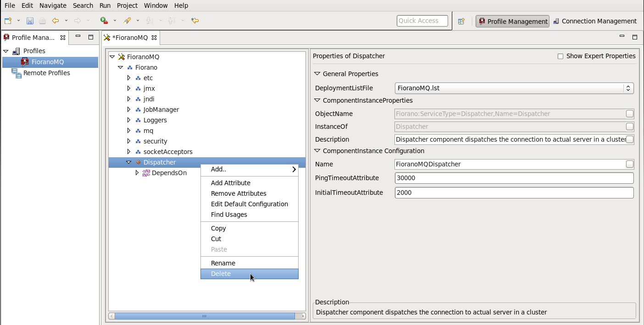Switch to Profile Management perspective
Screen dimensions: 644x325
[x=512, y=21]
